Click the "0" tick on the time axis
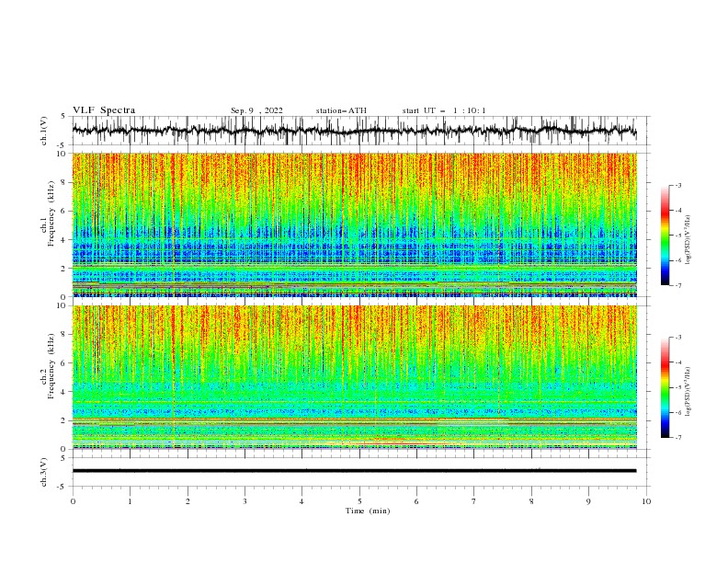Image resolution: width=728 pixels, height=563 pixels. [73, 501]
